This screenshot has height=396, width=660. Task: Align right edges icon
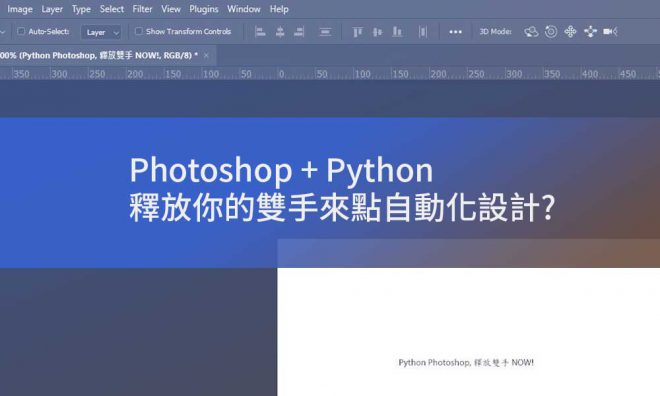click(299, 32)
